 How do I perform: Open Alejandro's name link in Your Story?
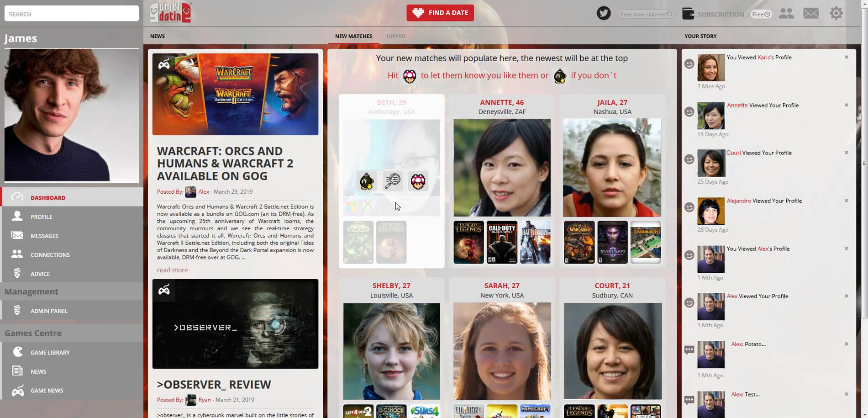[x=739, y=201]
